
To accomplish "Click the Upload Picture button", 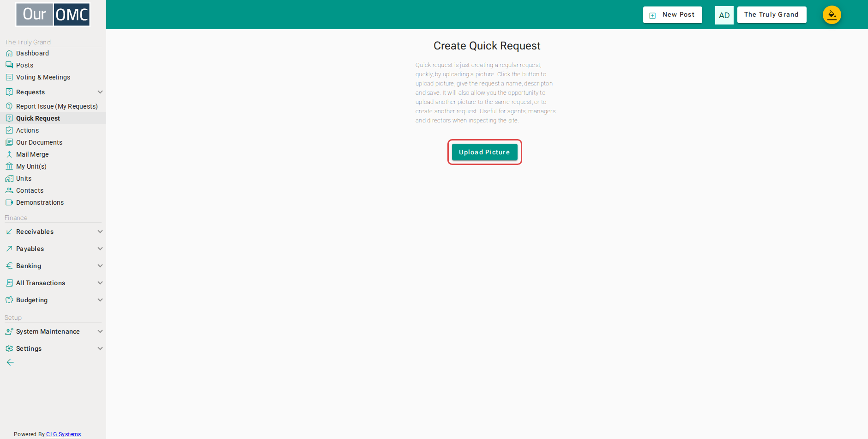I will click(x=485, y=152).
